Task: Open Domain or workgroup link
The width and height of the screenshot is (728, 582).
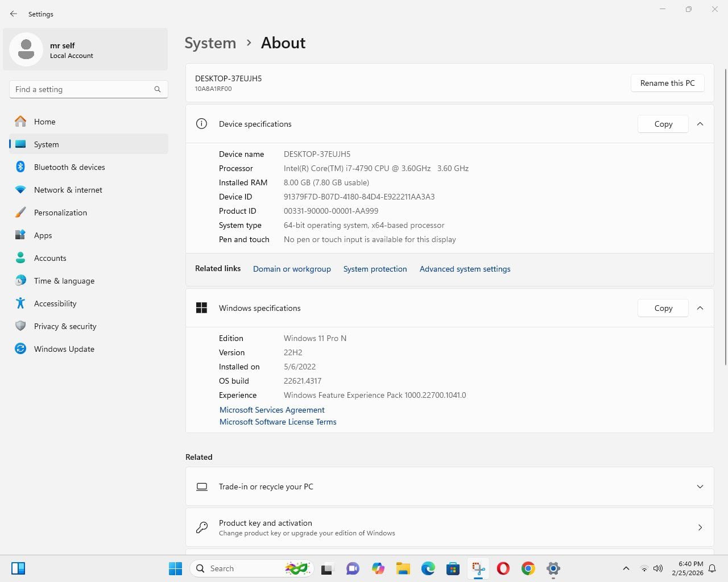Action: 292,269
